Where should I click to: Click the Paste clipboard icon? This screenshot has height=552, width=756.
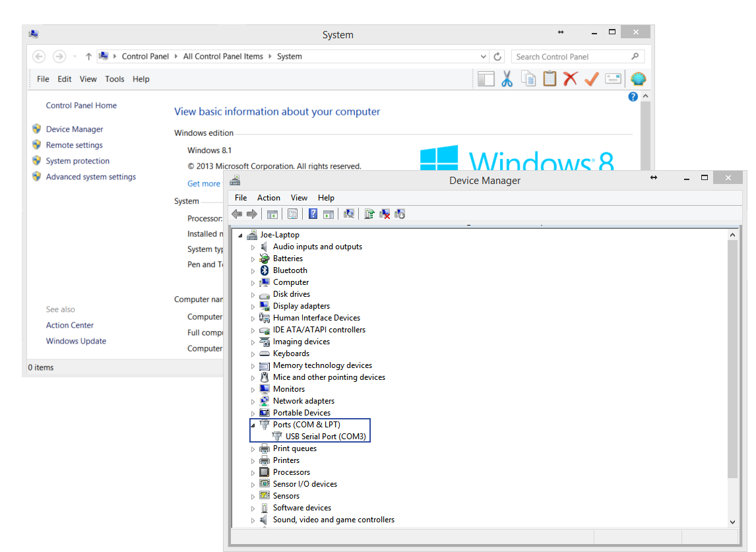pyautogui.click(x=550, y=78)
